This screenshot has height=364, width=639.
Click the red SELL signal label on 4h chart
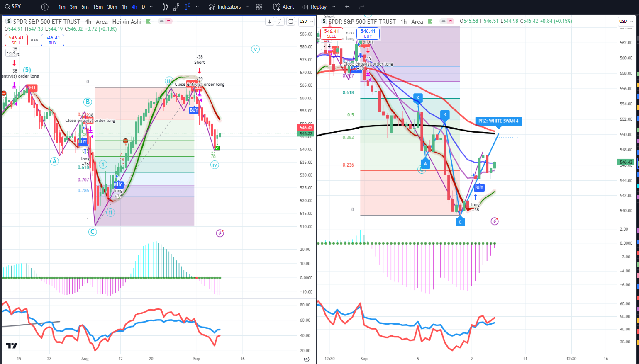[32, 87]
